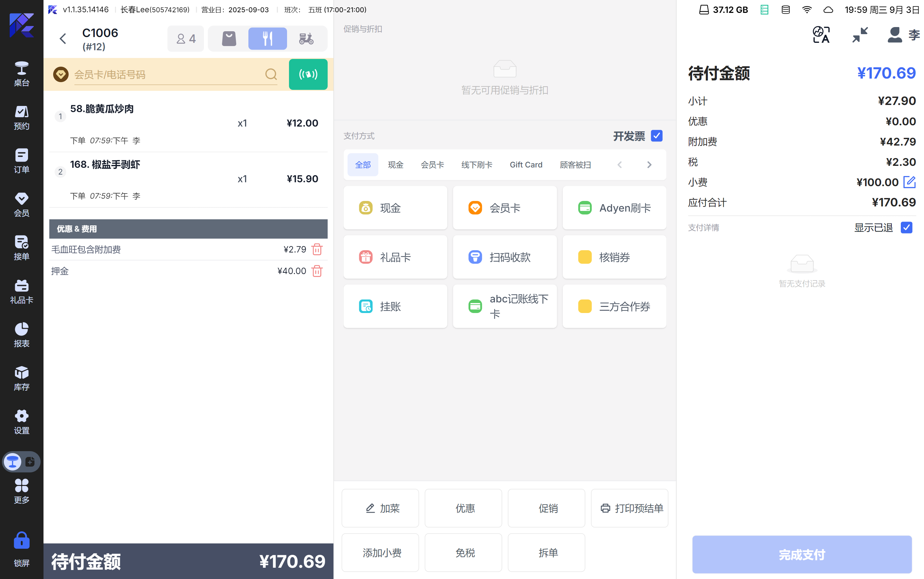Screen dimensions: 924x579
Task: Uncheck the 开发票 invoice checkbox
Action: pos(657,136)
